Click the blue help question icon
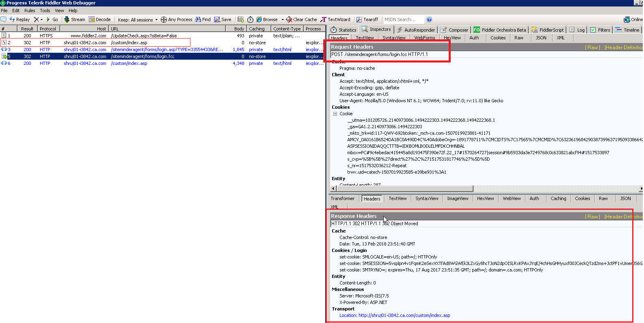644x323 pixels. tap(429, 19)
